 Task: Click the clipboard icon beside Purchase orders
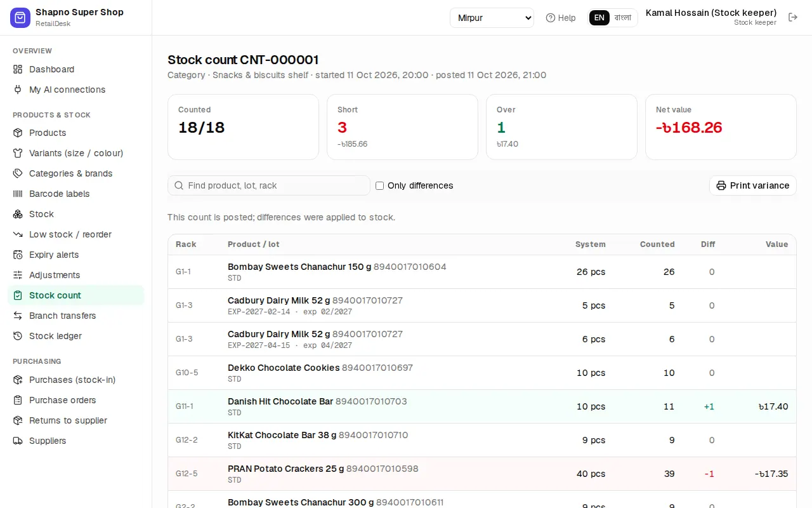[x=18, y=400]
